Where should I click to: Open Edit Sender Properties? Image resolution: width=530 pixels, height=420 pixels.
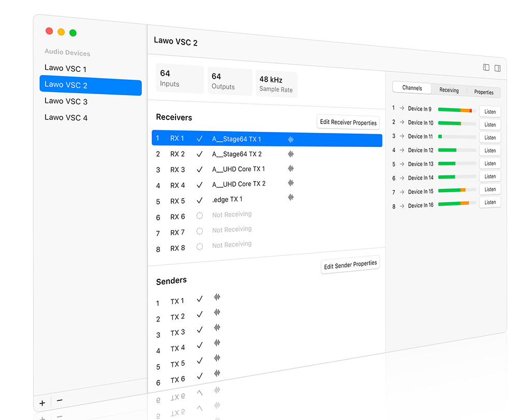[350, 265]
